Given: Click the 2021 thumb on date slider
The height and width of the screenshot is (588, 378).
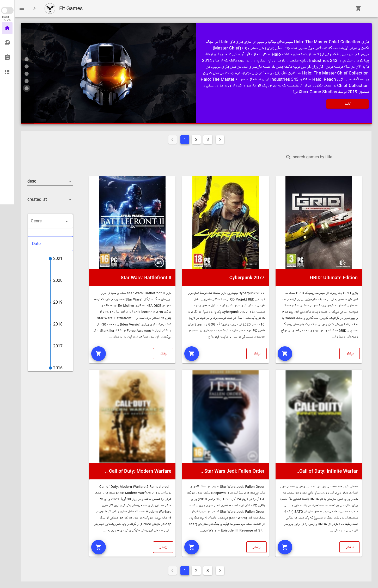Looking at the screenshot, I should coord(50,259).
